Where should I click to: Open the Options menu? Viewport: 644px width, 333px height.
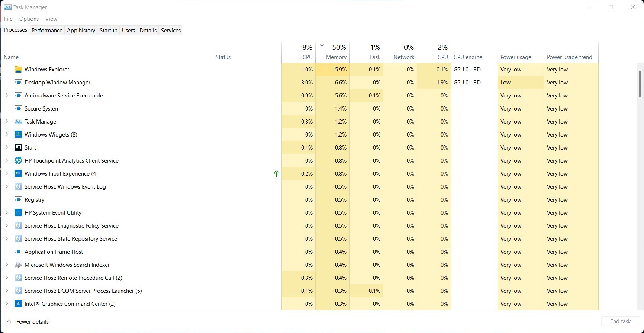(x=29, y=19)
